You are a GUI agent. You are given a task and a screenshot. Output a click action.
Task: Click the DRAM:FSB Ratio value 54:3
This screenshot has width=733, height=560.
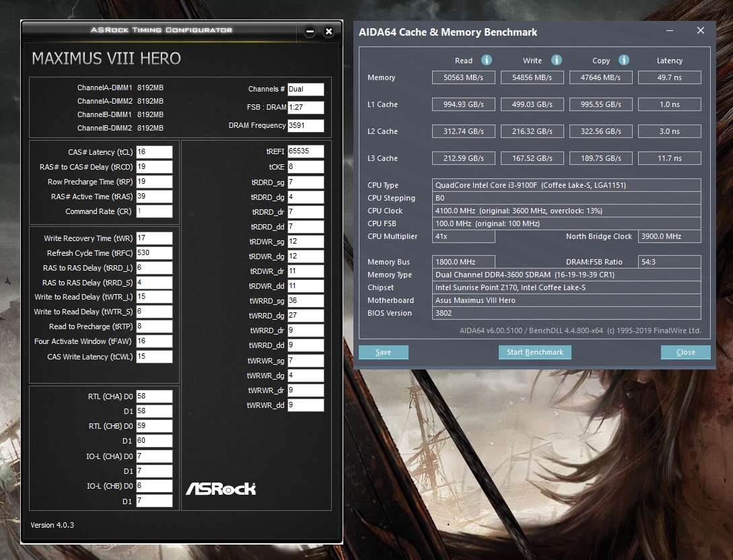[670, 262]
